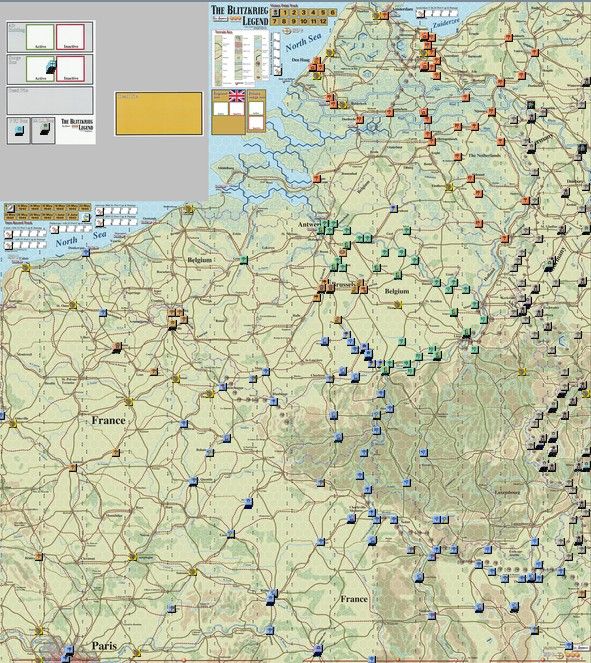Click the second-row Inactive box
Image resolution: width=591 pixels, height=663 pixels.
click(x=71, y=69)
